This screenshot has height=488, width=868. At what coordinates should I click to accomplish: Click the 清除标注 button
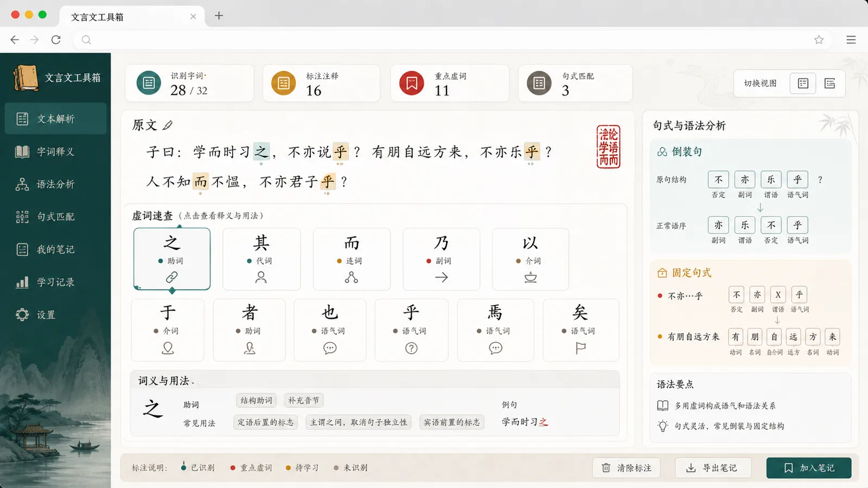(x=626, y=467)
